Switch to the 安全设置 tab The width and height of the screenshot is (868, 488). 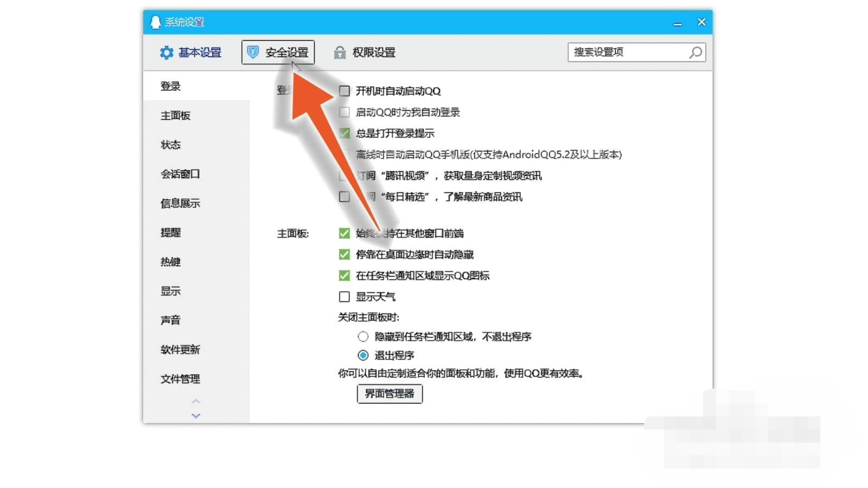pyautogui.click(x=278, y=53)
